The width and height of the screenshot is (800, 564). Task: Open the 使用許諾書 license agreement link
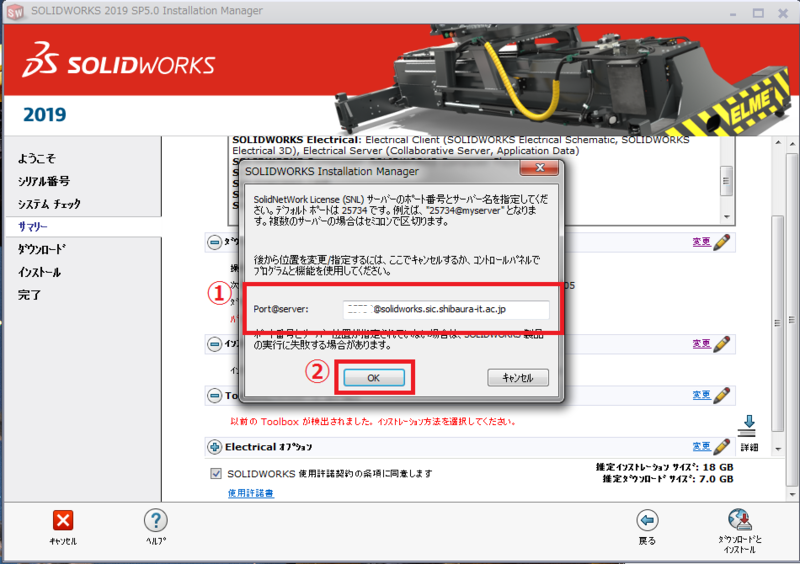point(251,493)
